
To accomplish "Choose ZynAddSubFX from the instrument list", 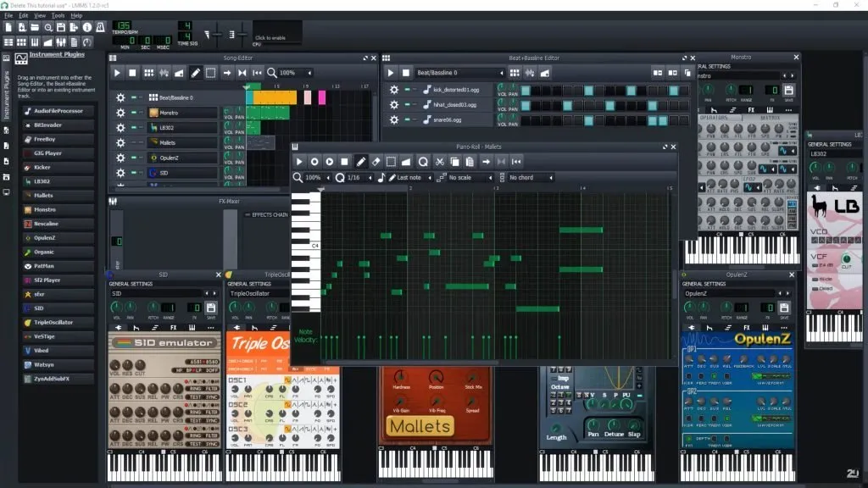I will click(52, 379).
